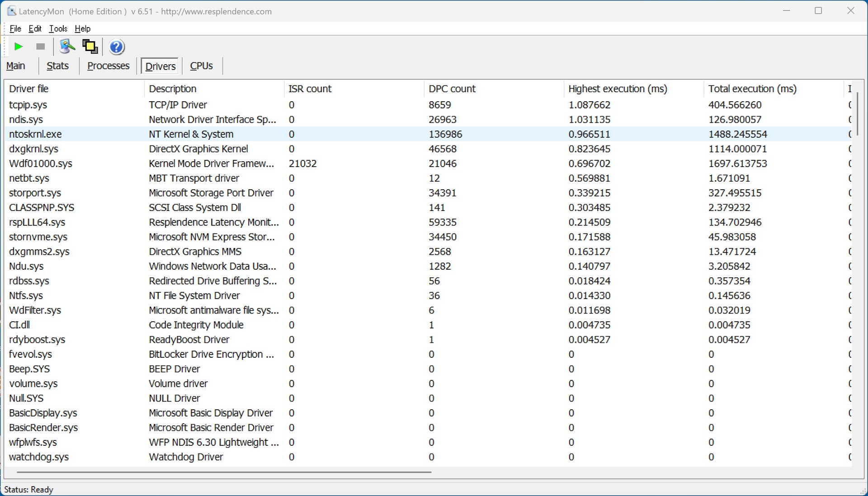Click the LatencyMon title bar app icon
Screen dimensions: 868x496
pyautogui.click(x=12, y=11)
